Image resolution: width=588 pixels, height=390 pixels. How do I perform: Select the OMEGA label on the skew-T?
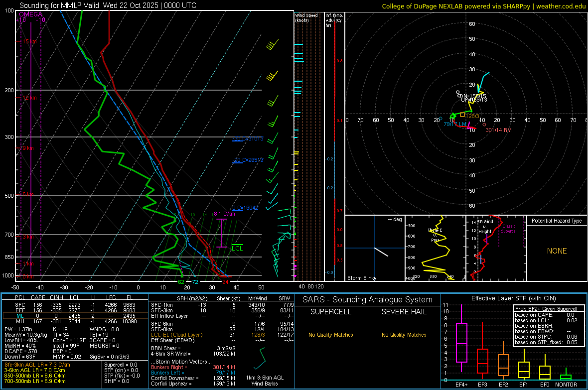pos(31,14)
